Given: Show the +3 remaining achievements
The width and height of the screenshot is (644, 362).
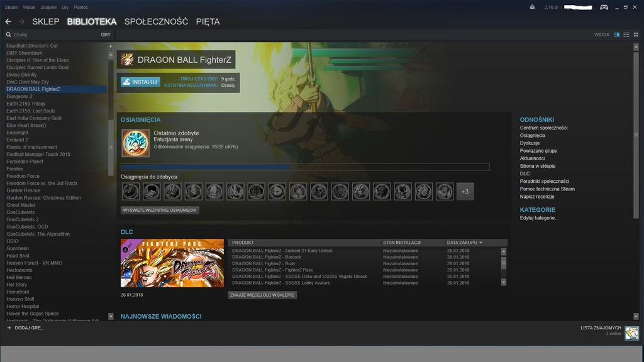Looking at the screenshot, I should pyautogui.click(x=465, y=192).
